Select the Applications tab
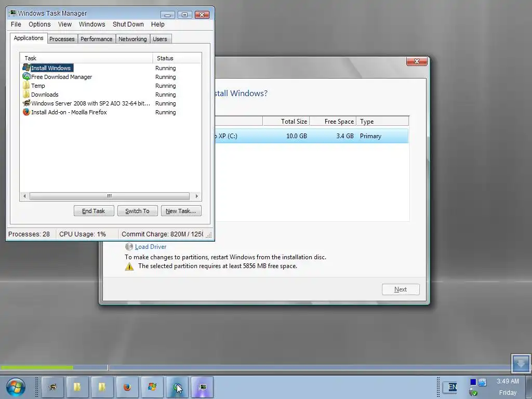The width and height of the screenshot is (532, 399). click(29, 38)
